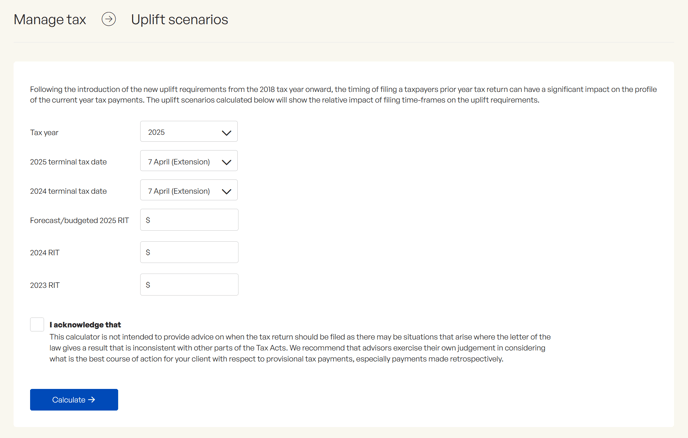This screenshot has width=688, height=438.
Task: Click the I acknowledge that label text
Action: pyautogui.click(x=85, y=325)
